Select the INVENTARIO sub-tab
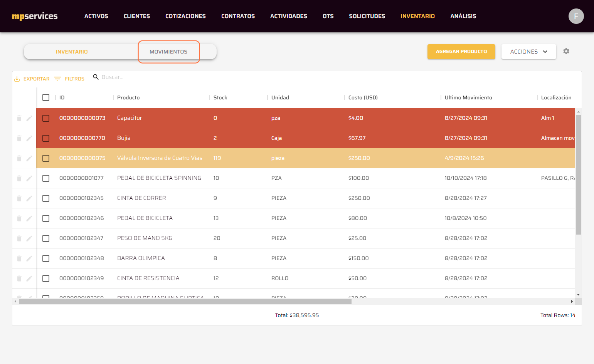Screen dimensions: 594x364 72,52
